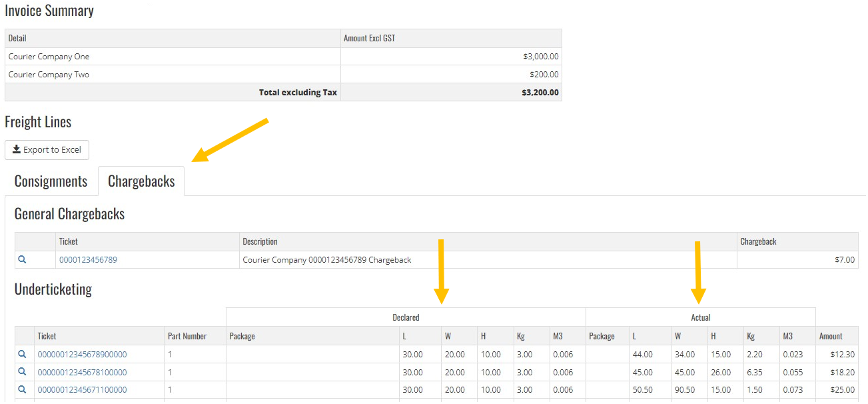Viewport: 868px width, 404px height.
Task: Click the Chargeback column header
Action: [x=759, y=241]
